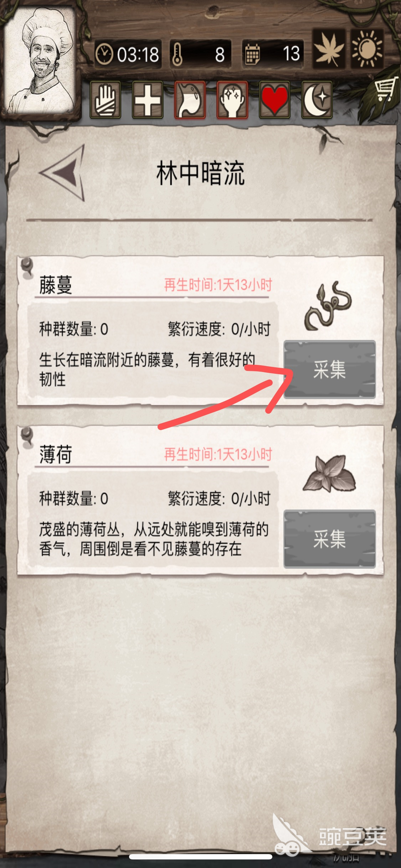Viewport: 401px width, 868px height.
Task: Tap the mint leaves item icon
Action: pos(329,474)
